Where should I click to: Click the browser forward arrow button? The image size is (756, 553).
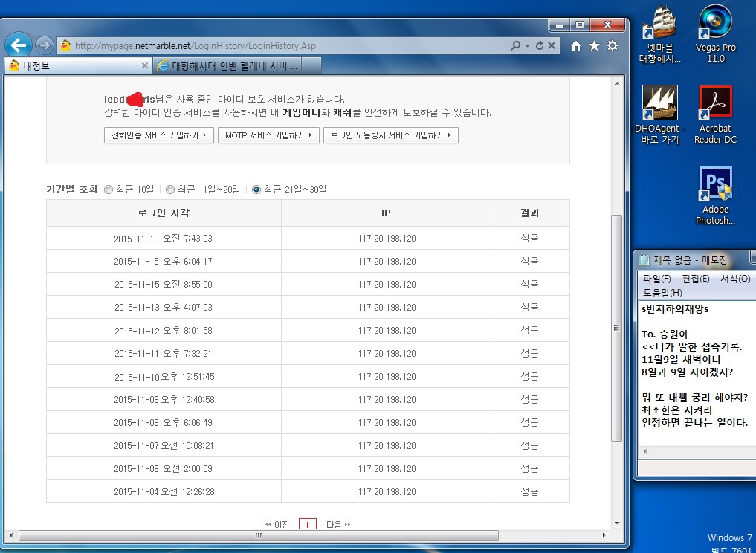pos(44,45)
